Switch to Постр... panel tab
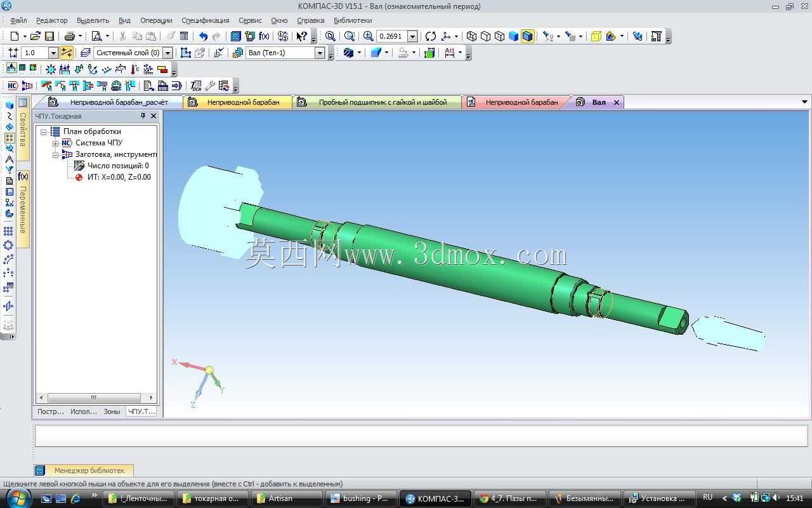Viewport: 812px width, 508px height. [x=51, y=411]
